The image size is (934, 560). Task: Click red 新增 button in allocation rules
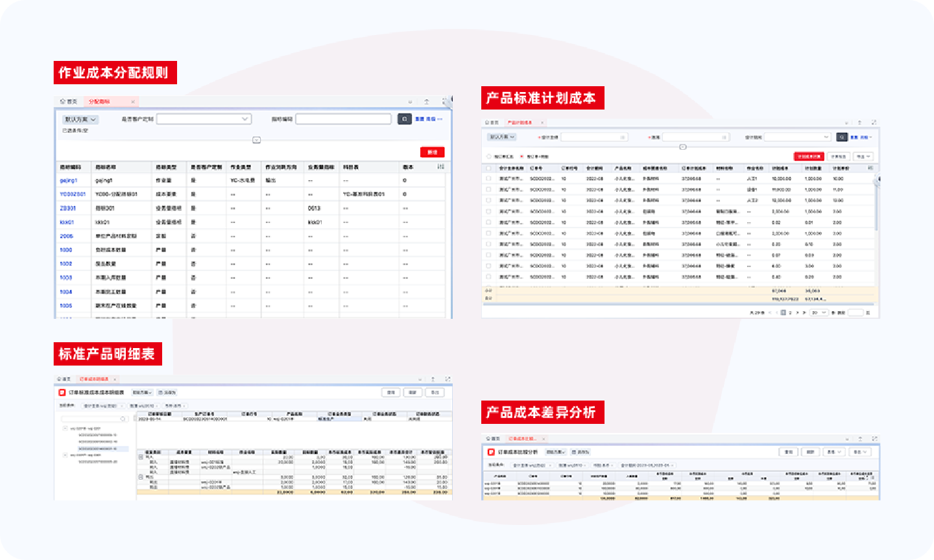tap(432, 152)
